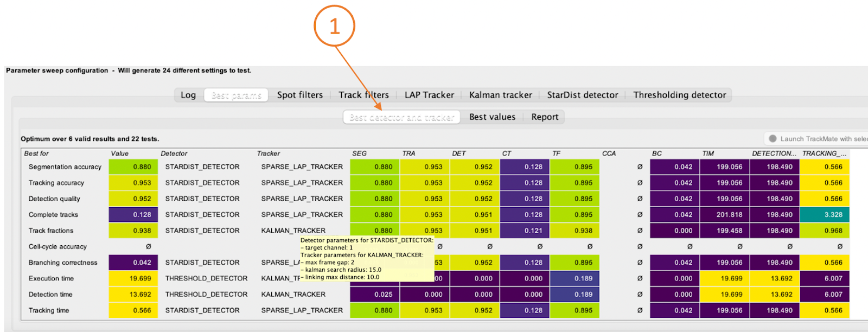Click THRESHOLD_DETECTOR in Execution time row
The width and height of the screenshot is (868, 332).
206,278
